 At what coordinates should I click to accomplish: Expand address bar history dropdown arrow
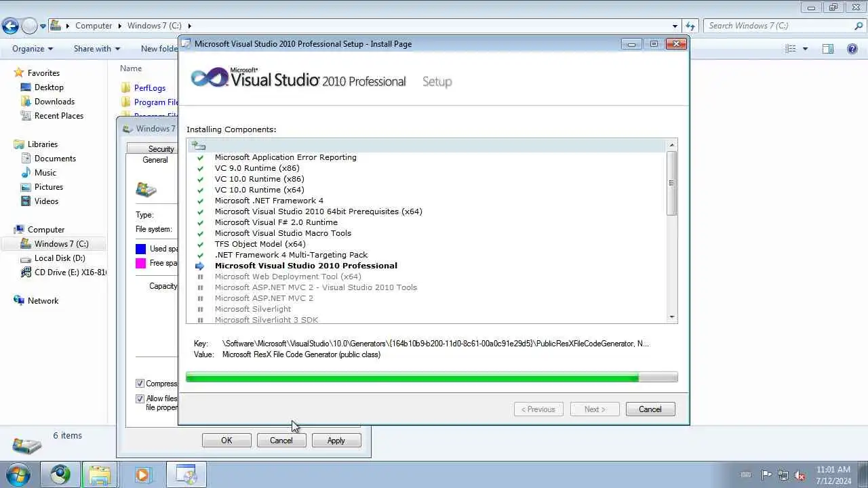(x=675, y=26)
